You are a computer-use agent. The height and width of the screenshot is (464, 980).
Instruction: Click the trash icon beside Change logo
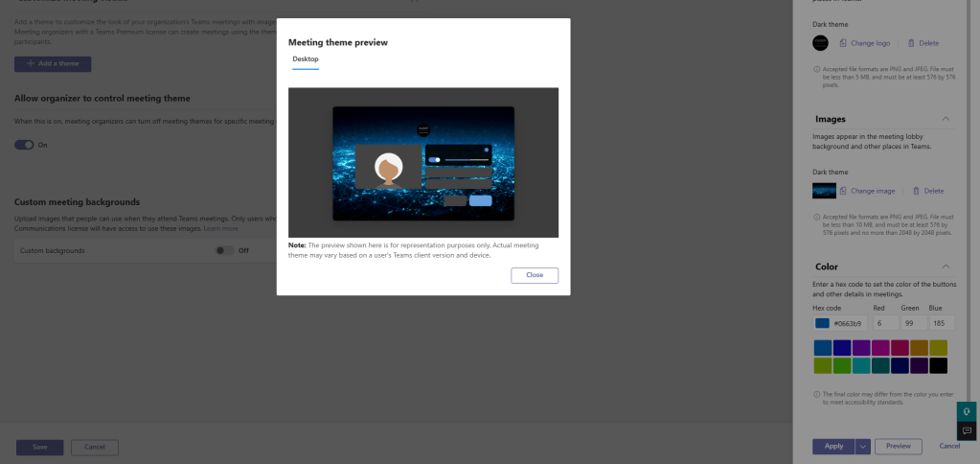[x=911, y=43]
